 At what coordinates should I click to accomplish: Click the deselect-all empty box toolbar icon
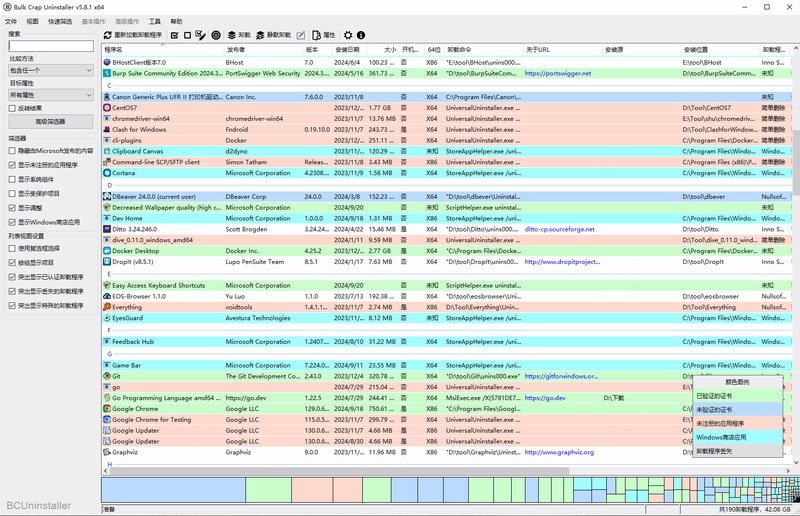tap(188, 35)
